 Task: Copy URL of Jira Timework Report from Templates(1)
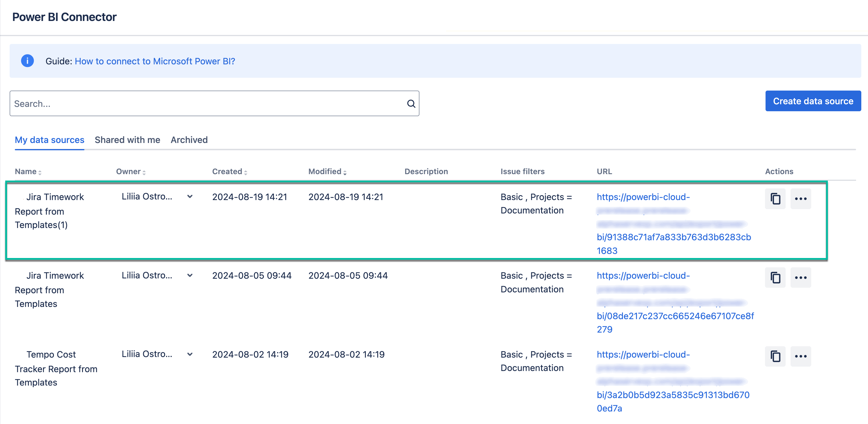775,199
